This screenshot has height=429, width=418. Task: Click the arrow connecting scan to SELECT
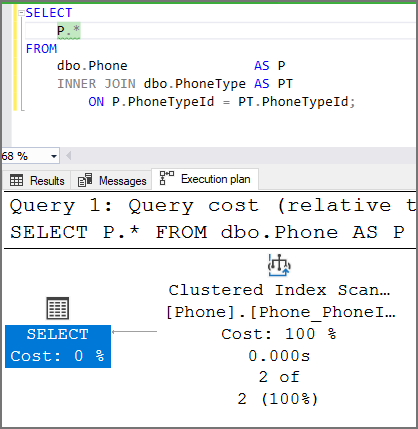click(134, 332)
